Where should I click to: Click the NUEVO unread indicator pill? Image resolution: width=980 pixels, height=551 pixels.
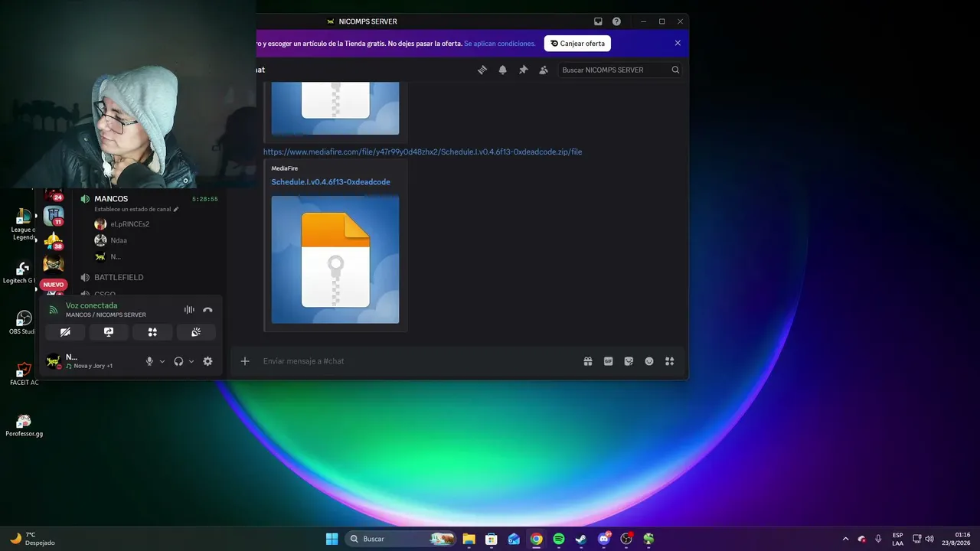(54, 285)
